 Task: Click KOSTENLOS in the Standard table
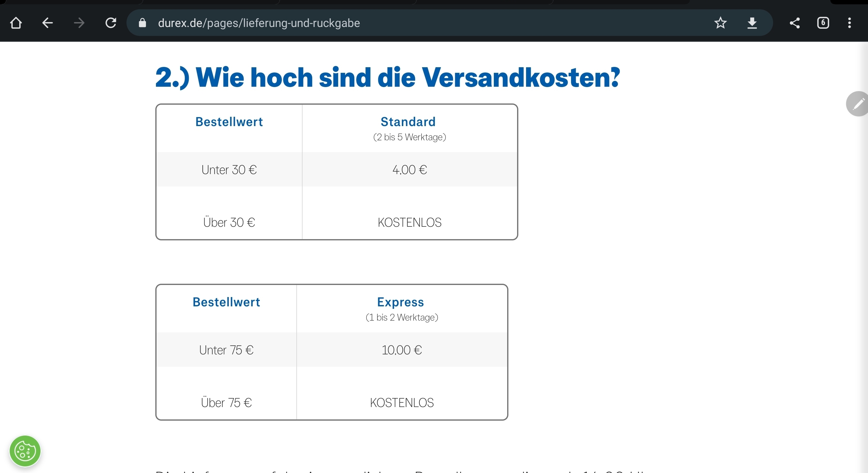tap(410, 222)
